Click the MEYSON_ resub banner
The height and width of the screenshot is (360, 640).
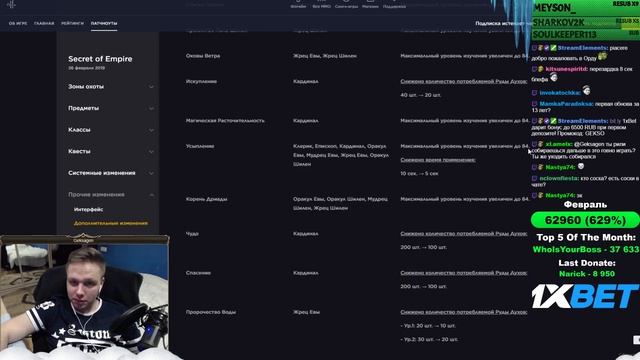pos(586,8)
